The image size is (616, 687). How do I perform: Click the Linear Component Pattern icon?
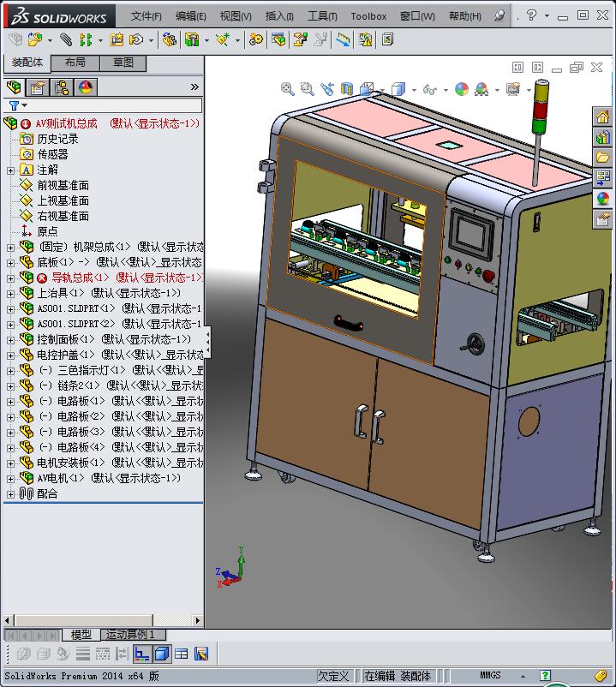click(86, 40)
